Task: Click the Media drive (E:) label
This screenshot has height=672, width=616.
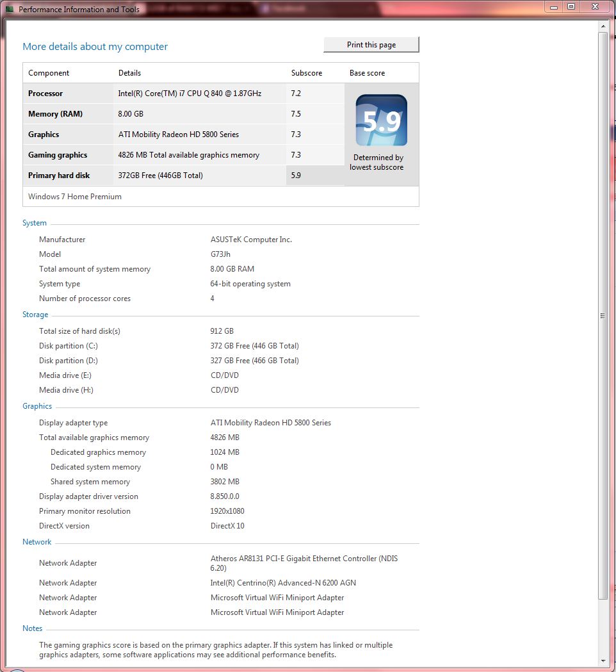Action: [x=65, y=375]
